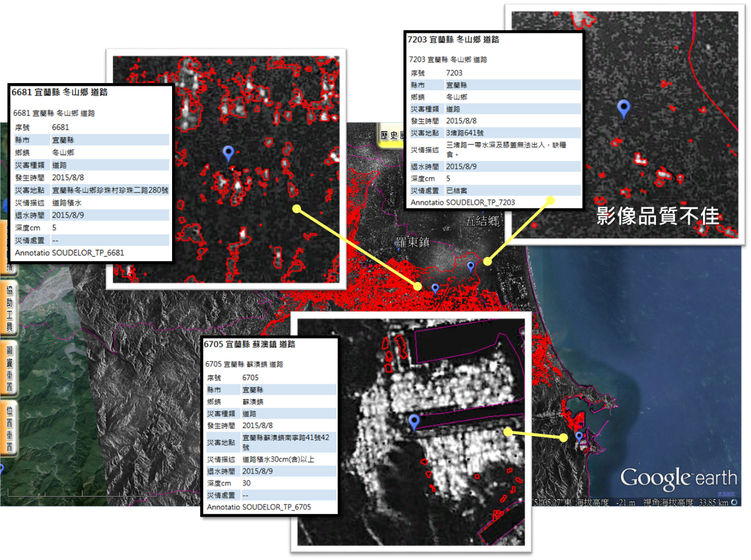Image resolution: width=751 pixels, height=560 pixels.
Task: Click depth value 30 in the 6705 popup
Action: 246,483
